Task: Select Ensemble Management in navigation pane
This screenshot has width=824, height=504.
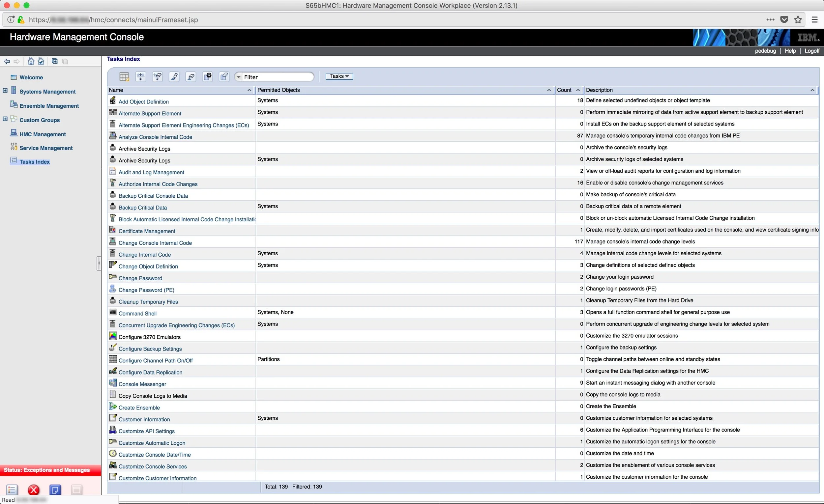Action: 49,106
